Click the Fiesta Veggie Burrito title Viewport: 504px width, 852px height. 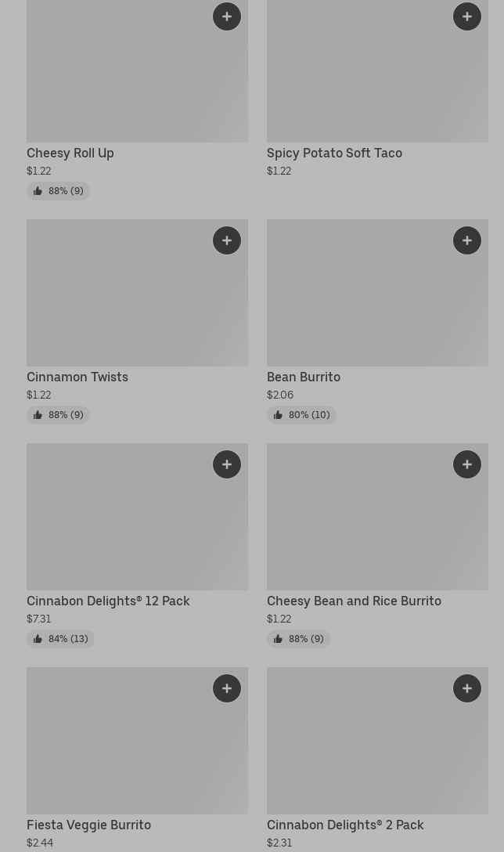click(x=88, y=825)
